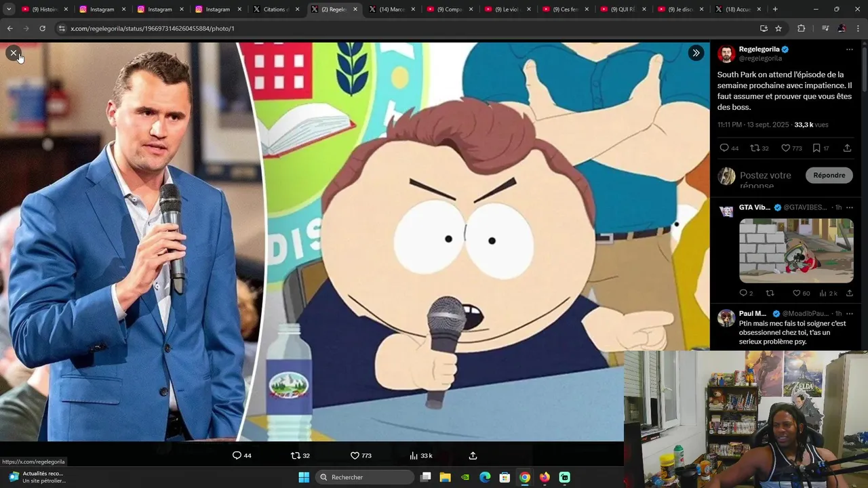868x488 pixels.
Task: Click the Rechercher taskbar search box
Action: coord(365,477)
